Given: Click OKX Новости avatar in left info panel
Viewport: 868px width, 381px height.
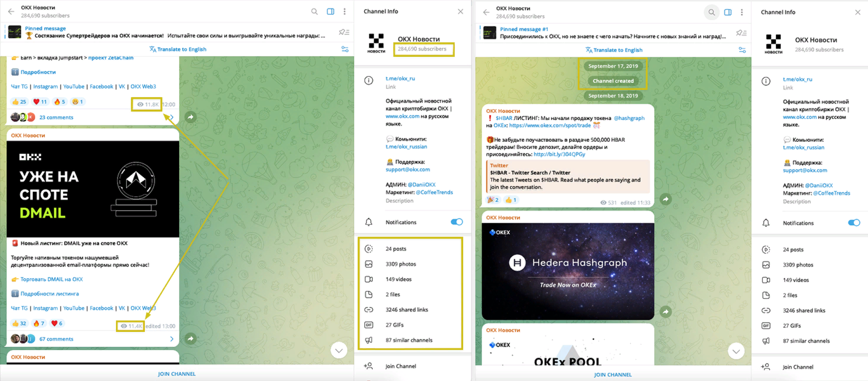Looking at the screenshot, I should tap(376, 42).
